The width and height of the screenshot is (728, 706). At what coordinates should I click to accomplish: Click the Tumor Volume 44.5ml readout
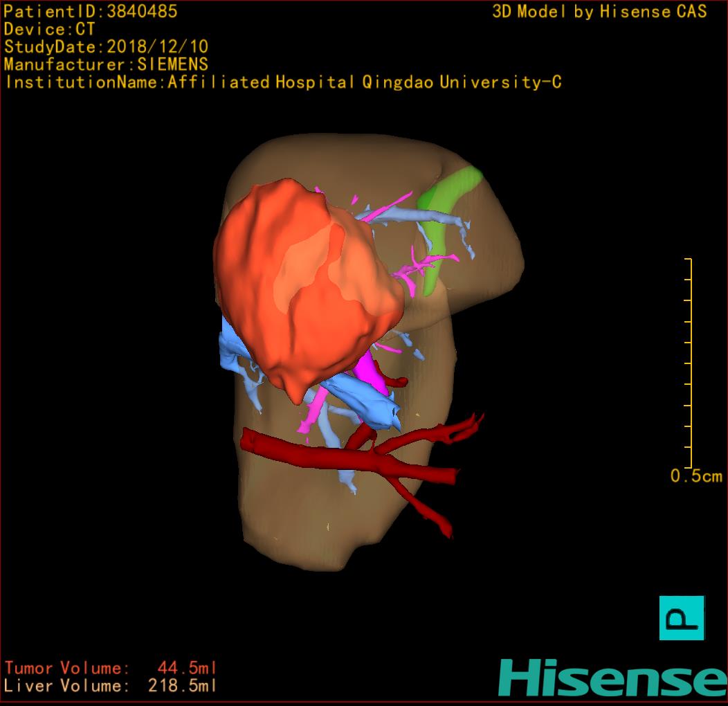click(111, 668)
